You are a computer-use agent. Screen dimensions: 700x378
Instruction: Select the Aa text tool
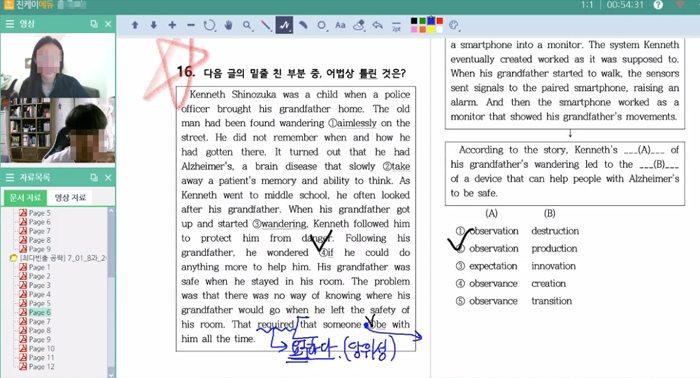[340, 25]
